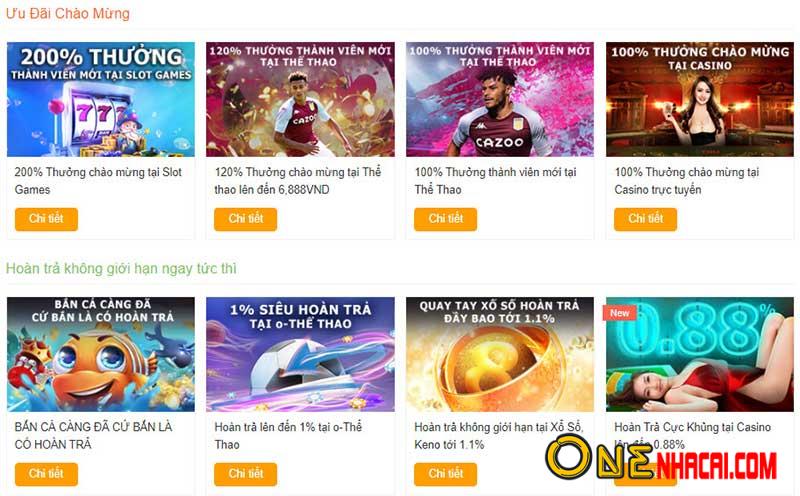Click Chi tiết under 200% Slot Games

[46, 219]
